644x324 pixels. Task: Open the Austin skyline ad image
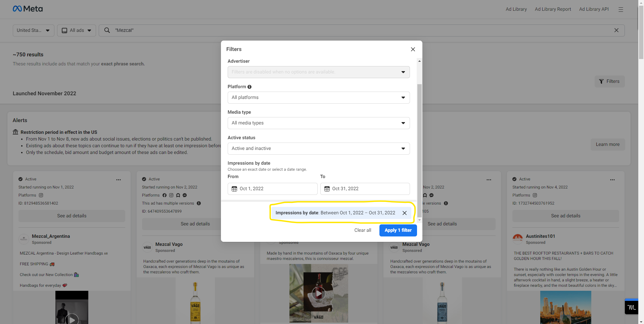(566, 307)
